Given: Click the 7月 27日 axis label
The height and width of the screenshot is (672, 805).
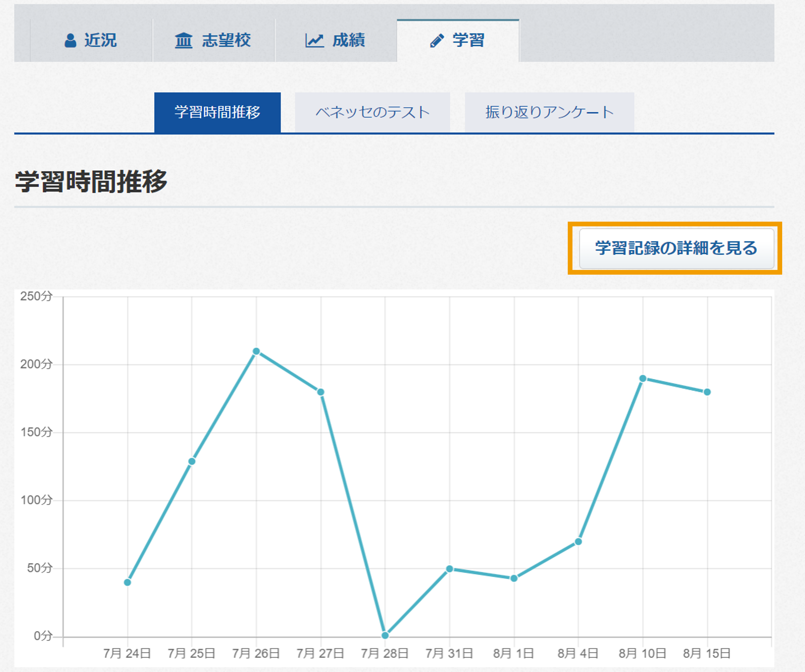Looking at the screenshot, I should (x=320, y=653).
